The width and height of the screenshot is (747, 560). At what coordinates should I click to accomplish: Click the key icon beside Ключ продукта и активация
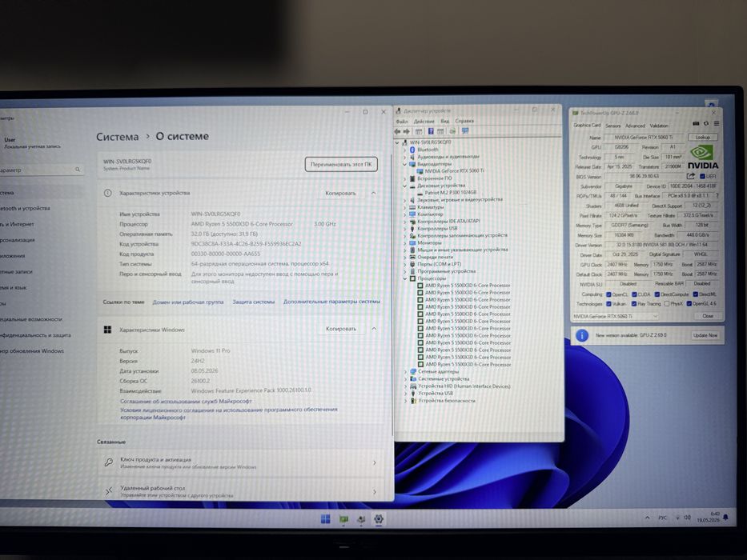point(109,462)
